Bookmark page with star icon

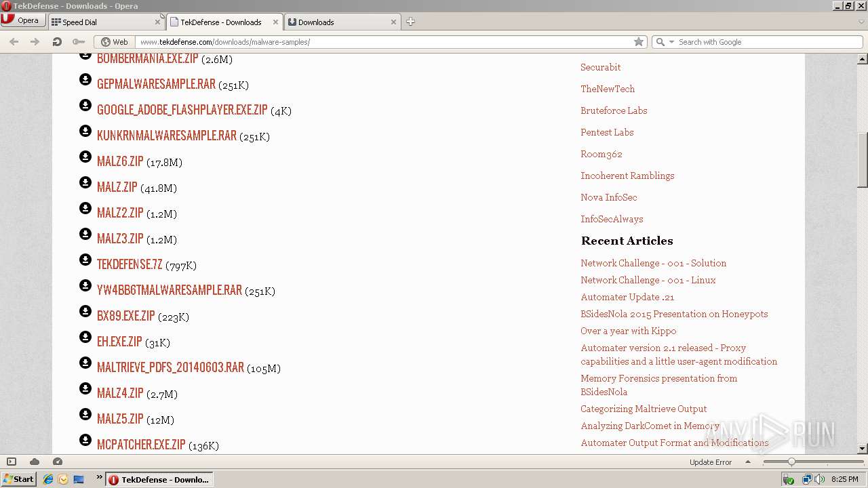[x=639, y=42]
